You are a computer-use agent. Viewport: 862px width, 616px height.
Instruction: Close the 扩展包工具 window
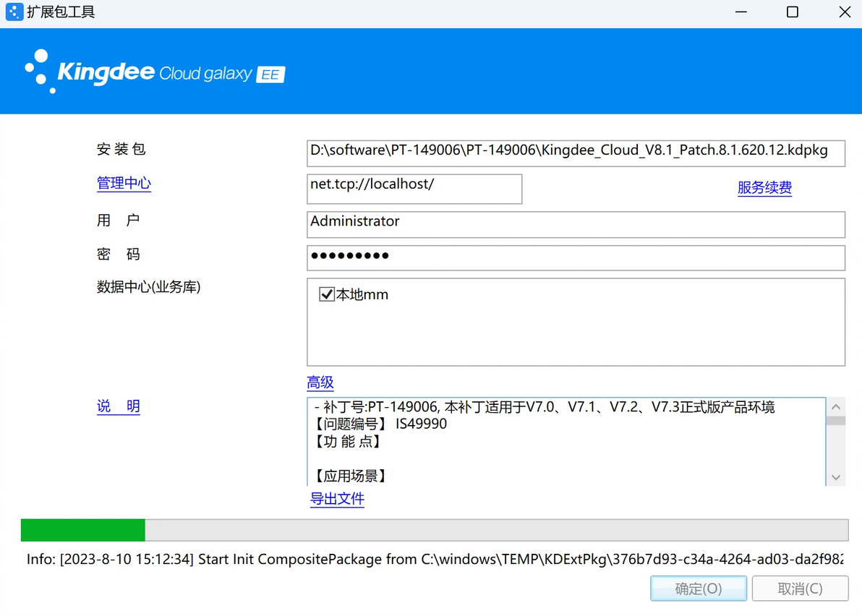[x=845, y=12]
